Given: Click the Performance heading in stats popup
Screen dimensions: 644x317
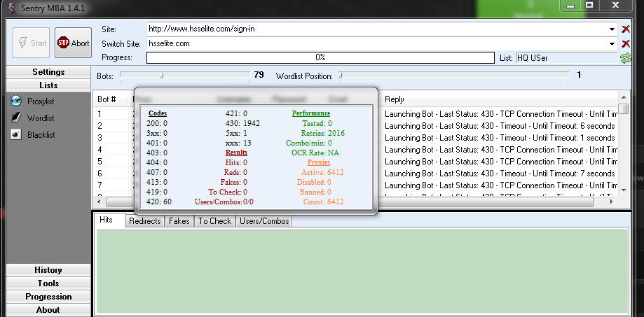Looking at the screenshot, I should click(x=311, y=113).
